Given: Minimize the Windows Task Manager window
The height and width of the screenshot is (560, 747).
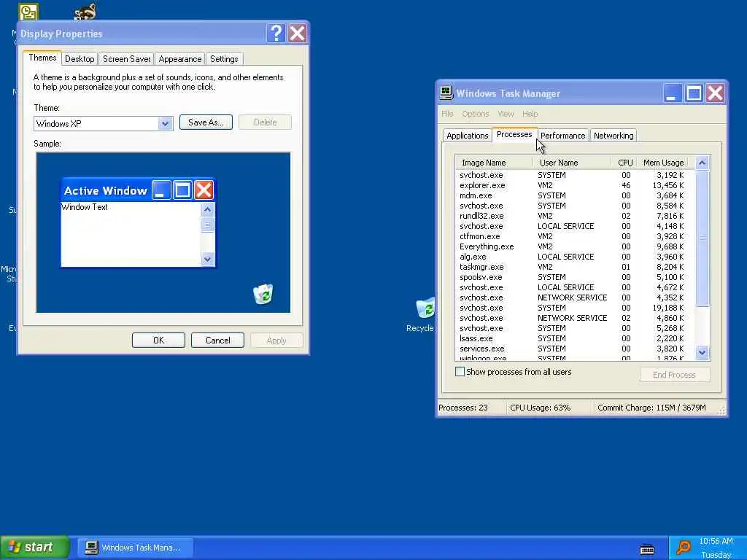Looking at the screenshot, I should (673, 93).
